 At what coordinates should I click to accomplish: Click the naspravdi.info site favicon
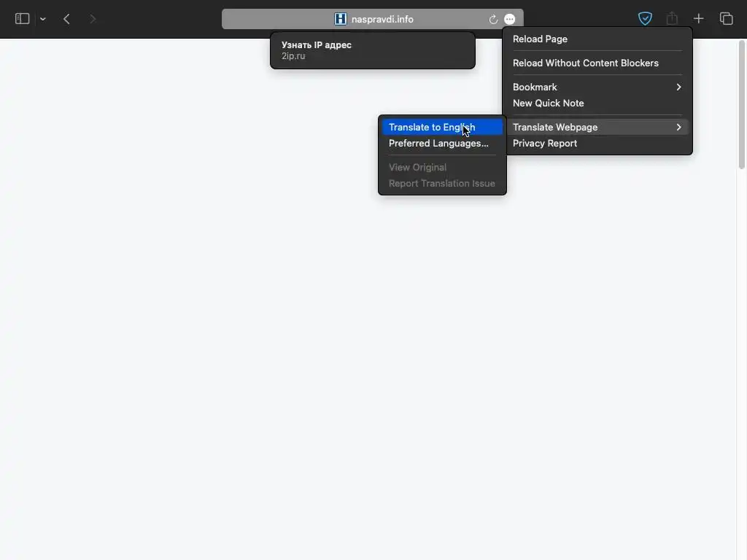pyautogui.click(x=340, y=19)
